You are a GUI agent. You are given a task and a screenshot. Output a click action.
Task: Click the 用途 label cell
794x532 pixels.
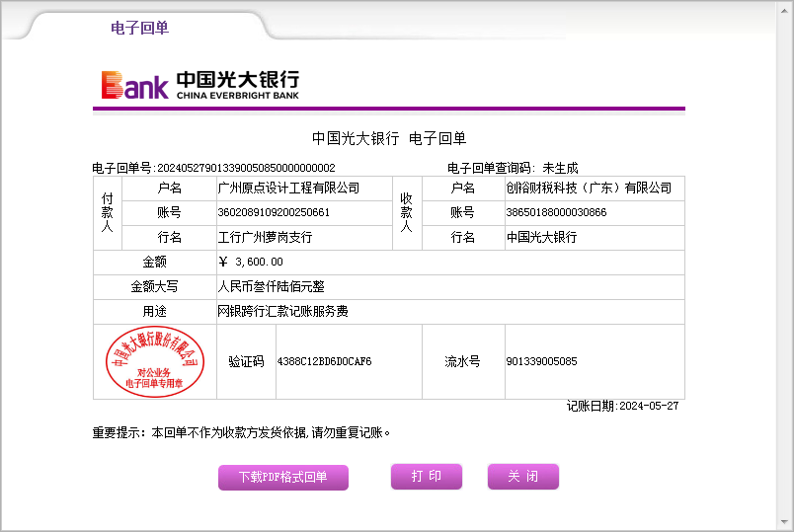tap(155, 311)
